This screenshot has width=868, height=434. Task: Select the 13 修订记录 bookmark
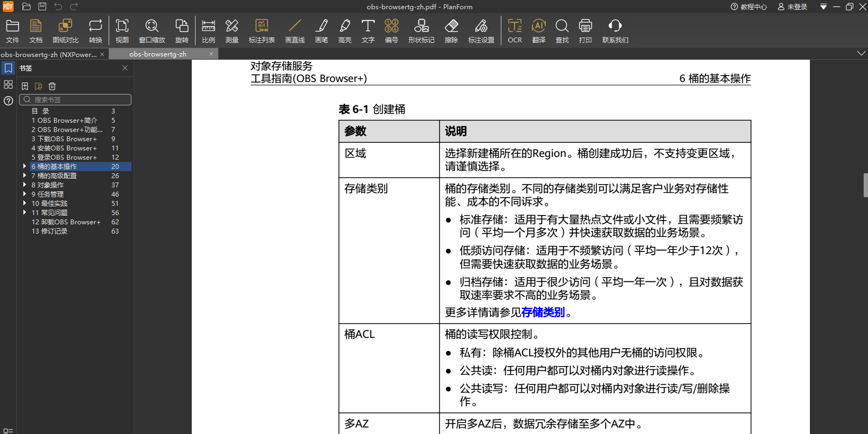49,231
